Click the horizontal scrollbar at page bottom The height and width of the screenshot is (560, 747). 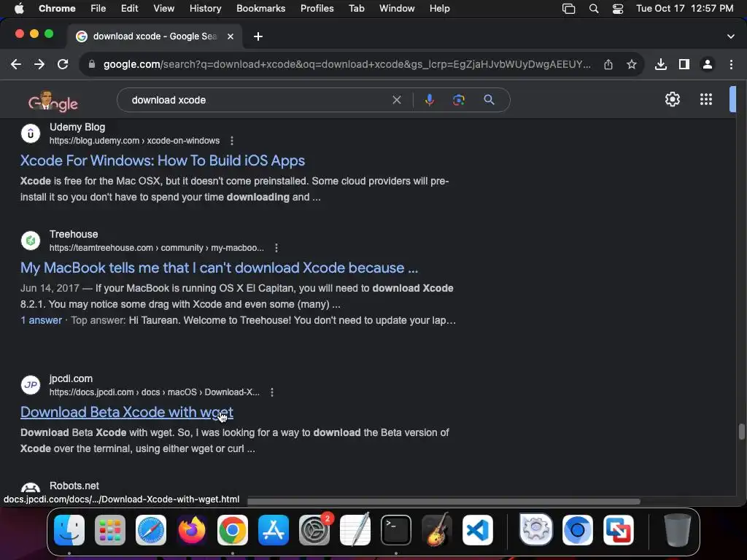pos(444,502)
